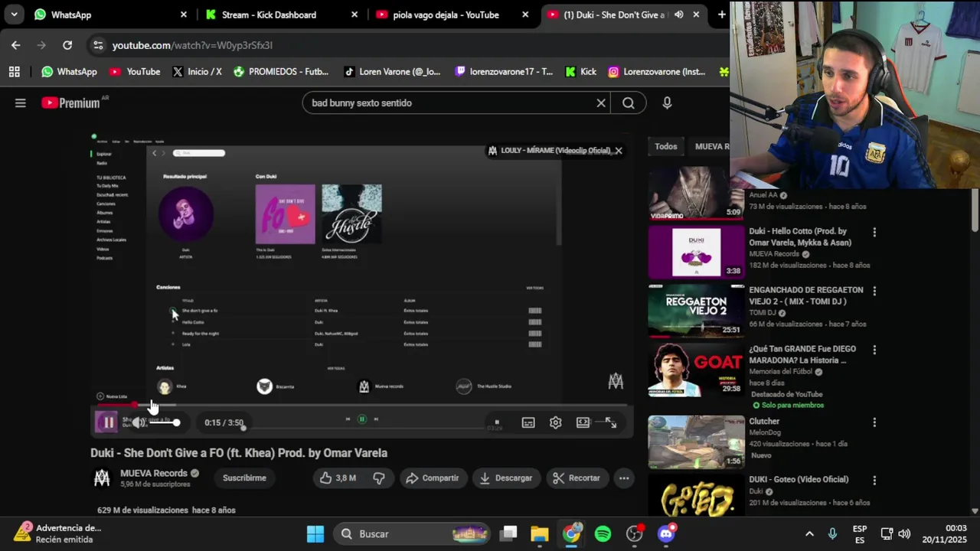Run the search with magnifier button
Screen dimensions: 980x551
coord(629,103)
